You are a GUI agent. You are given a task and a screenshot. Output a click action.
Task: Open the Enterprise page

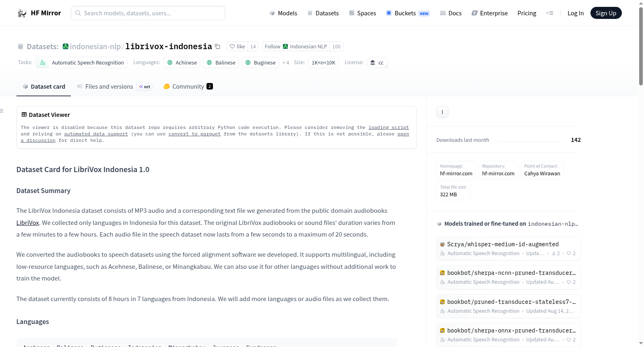point(490,13)
